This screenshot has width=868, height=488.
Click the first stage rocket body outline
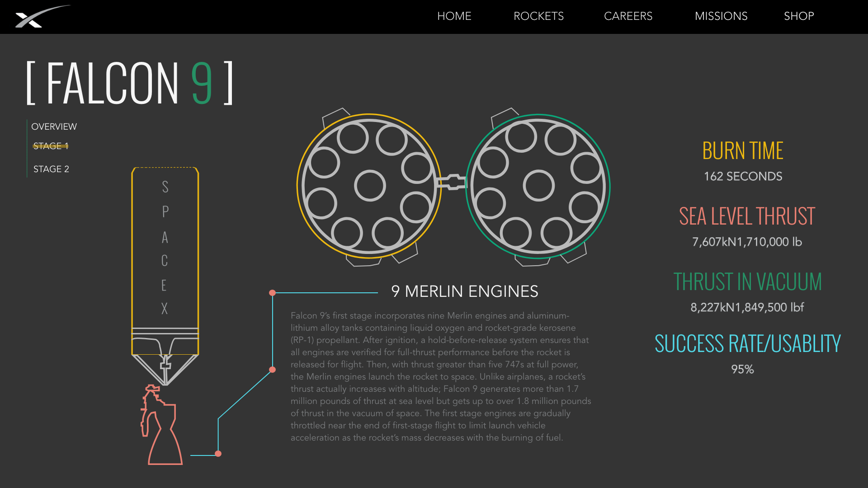tap(165, 261)
